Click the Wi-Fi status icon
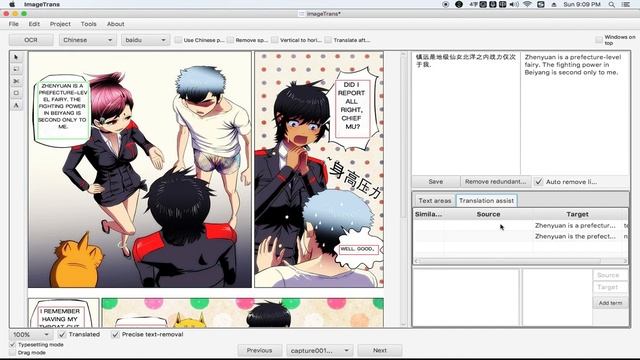The width and height of the screenshot is (640, 360). [x=527, y=4]
